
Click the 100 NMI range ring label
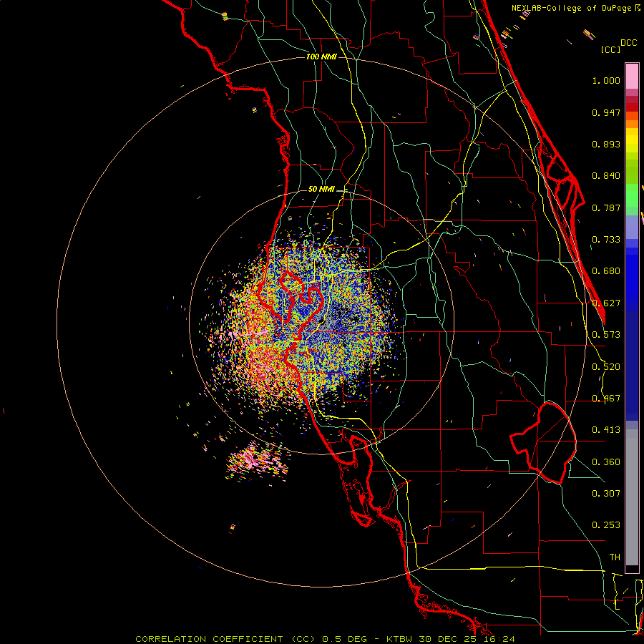point(321,57)
